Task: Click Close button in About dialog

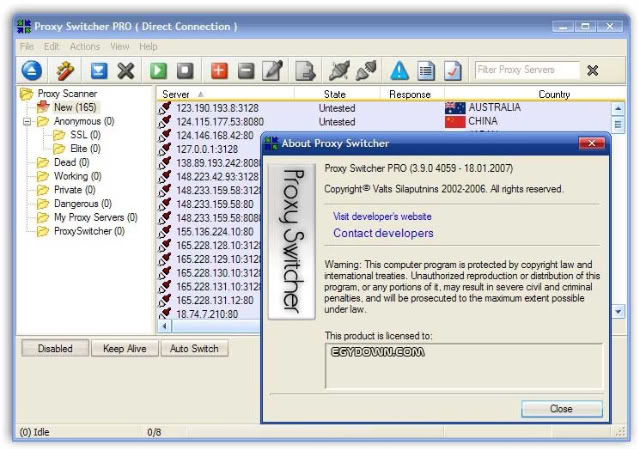Action: pyautogui.click(x=562, y=409)
